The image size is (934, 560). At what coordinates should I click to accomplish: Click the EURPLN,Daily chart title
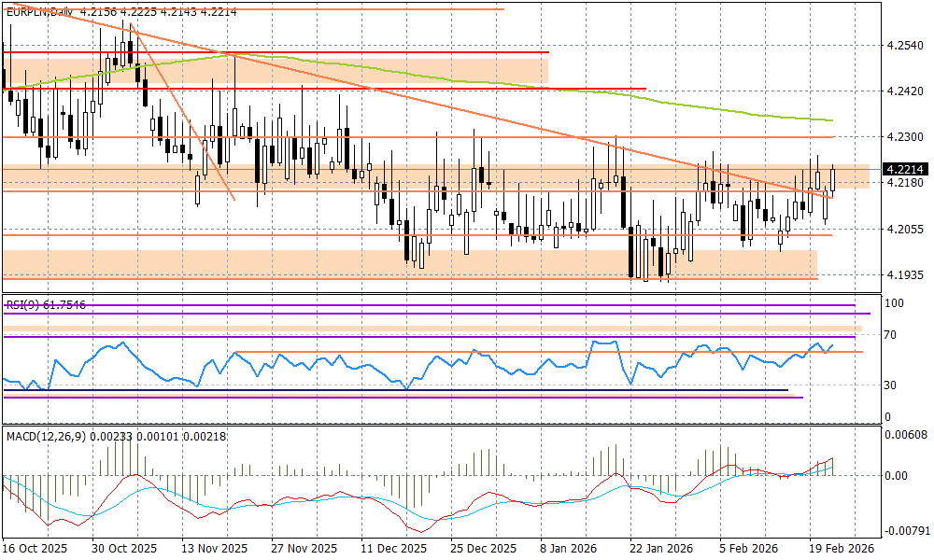(39, 10)
